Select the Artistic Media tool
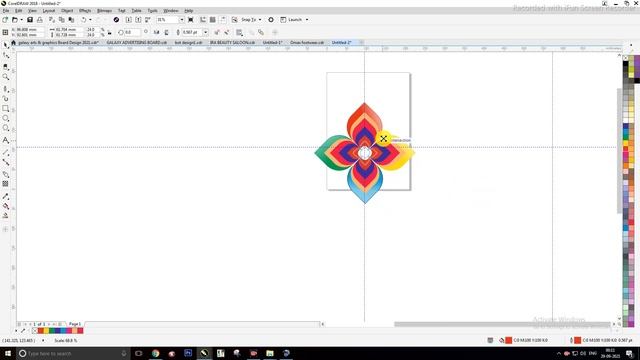 click(5, 98)
